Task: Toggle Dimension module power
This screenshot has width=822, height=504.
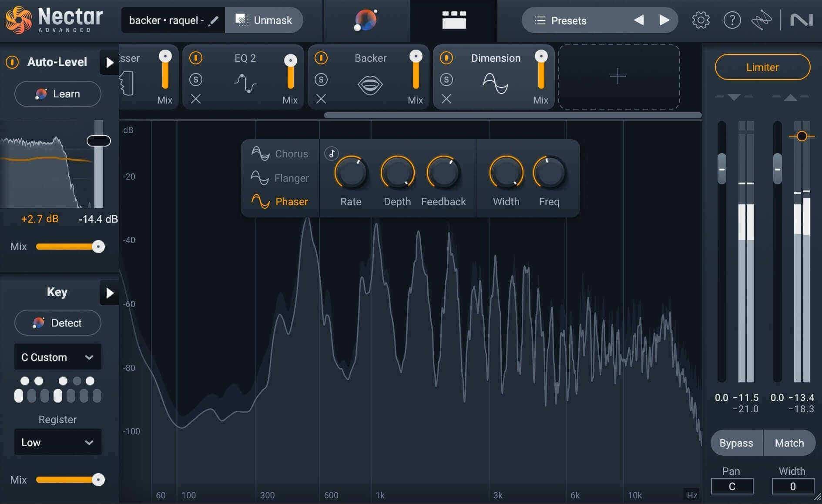Action: (446, 58)
